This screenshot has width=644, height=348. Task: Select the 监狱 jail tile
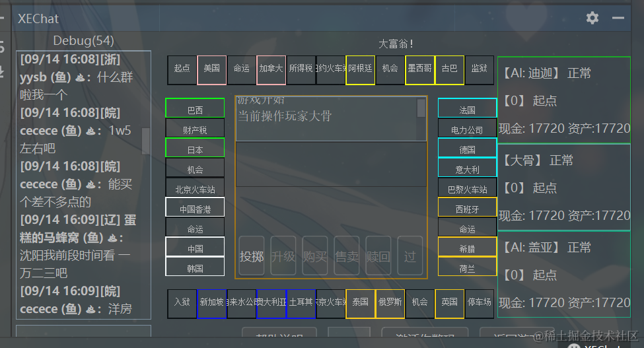pos(480,70)
